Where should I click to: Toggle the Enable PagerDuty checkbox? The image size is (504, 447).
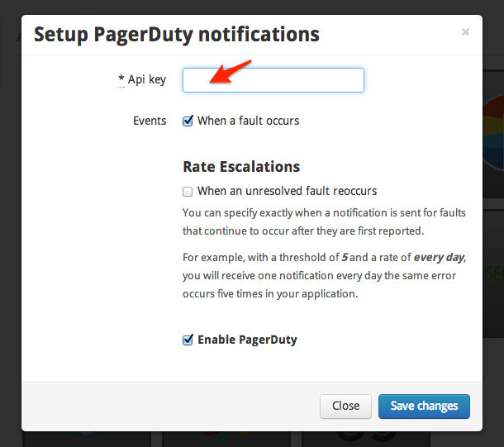pyautogui.click(x=188, y=340)
